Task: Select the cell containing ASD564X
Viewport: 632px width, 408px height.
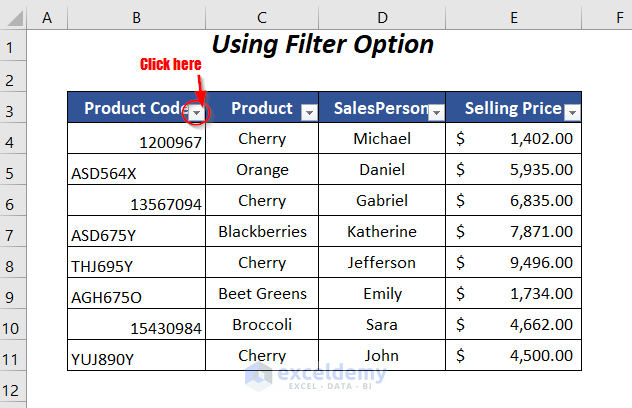Action: (136, 172)
